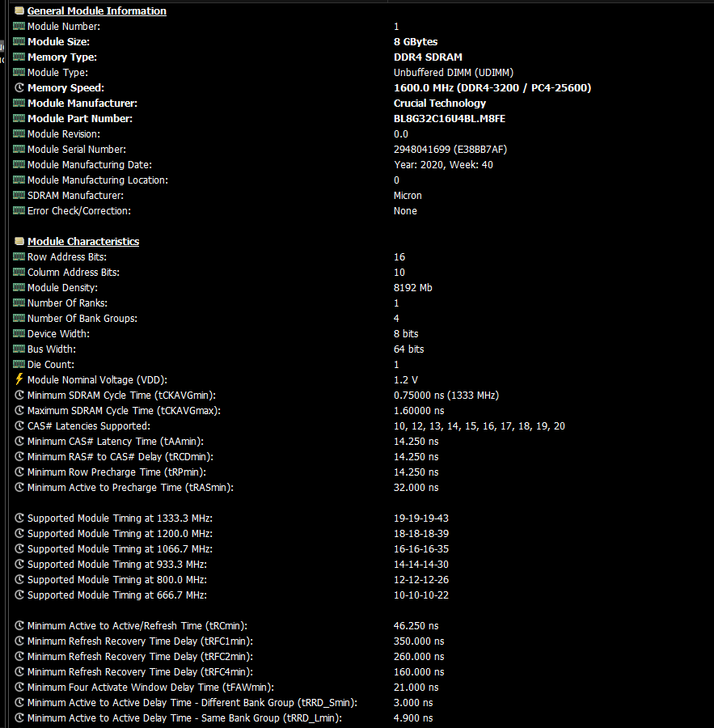Select Supported Module Timing at 1200.0 MHz label

pyautogui.click(x=120, y=534)
